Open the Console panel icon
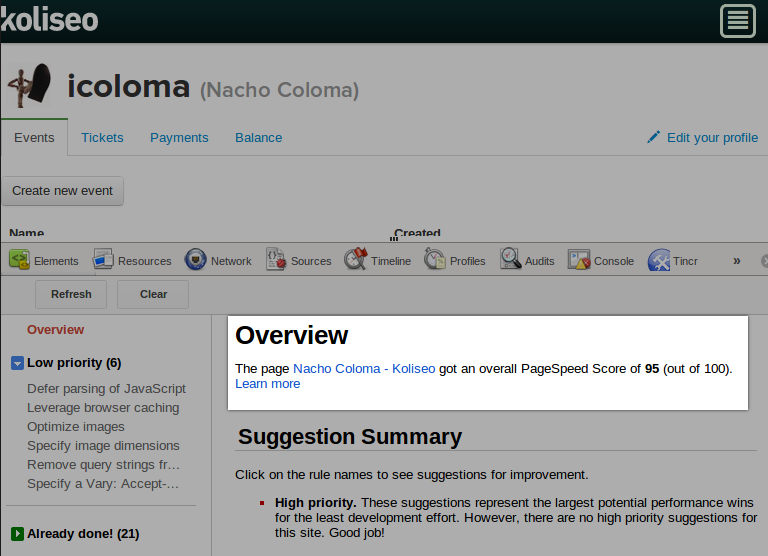Viewport: 768px width, 556px height. point(579,259)
